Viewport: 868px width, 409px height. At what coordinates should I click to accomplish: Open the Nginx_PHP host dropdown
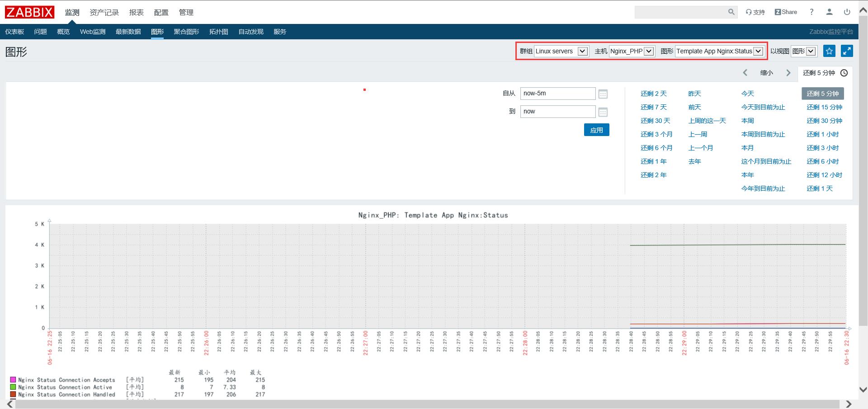pyautogui.click(x=632, y=51)
